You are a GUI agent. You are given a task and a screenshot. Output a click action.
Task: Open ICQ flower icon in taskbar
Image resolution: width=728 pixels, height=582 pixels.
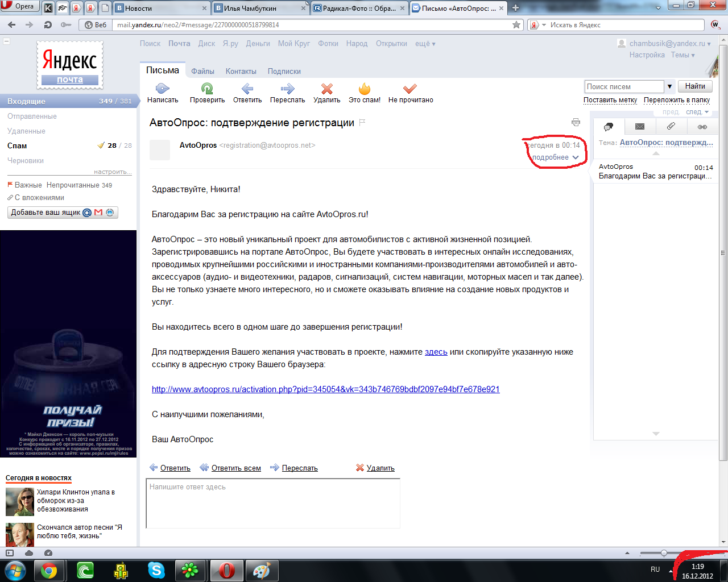[x=190, y=571]
